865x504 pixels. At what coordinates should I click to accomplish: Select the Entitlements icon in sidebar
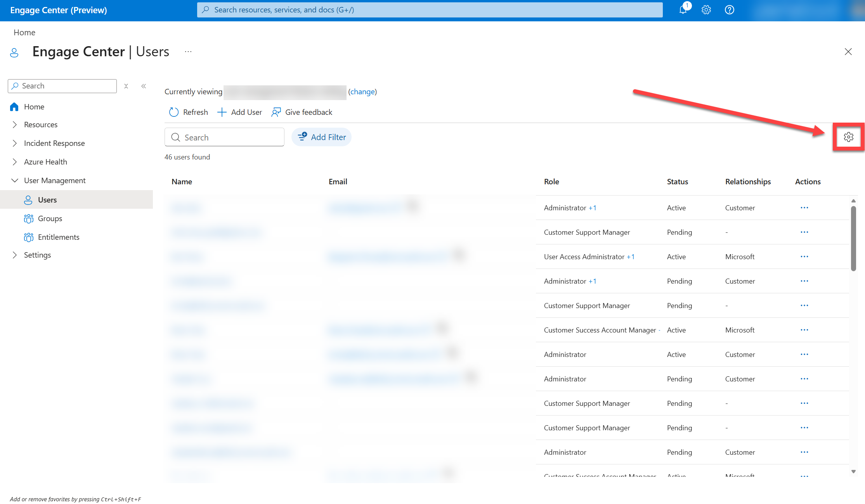click(28, 237)
